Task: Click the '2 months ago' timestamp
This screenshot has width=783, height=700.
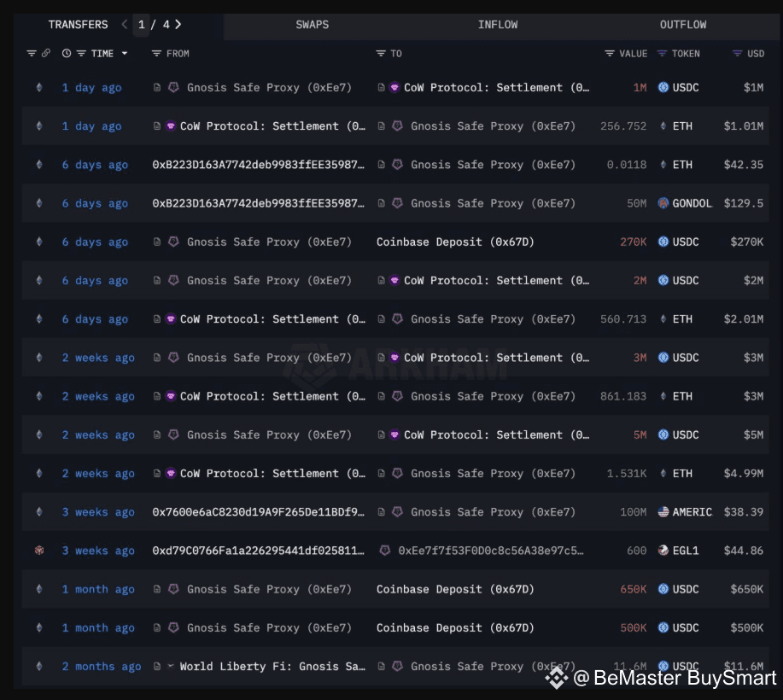Action: coord(102,667)
